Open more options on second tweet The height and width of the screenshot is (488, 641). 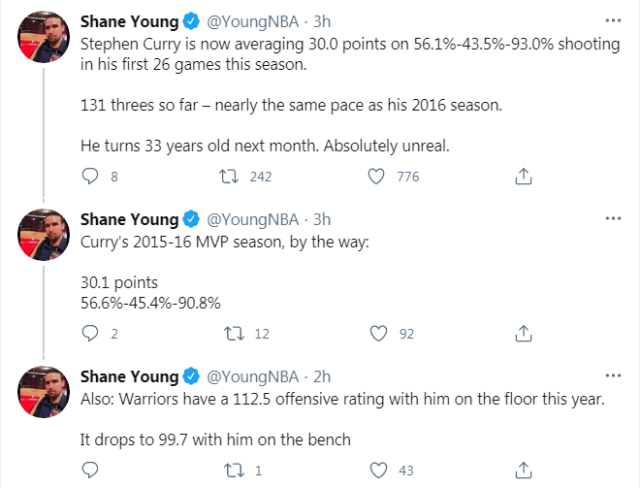(611, 218)
